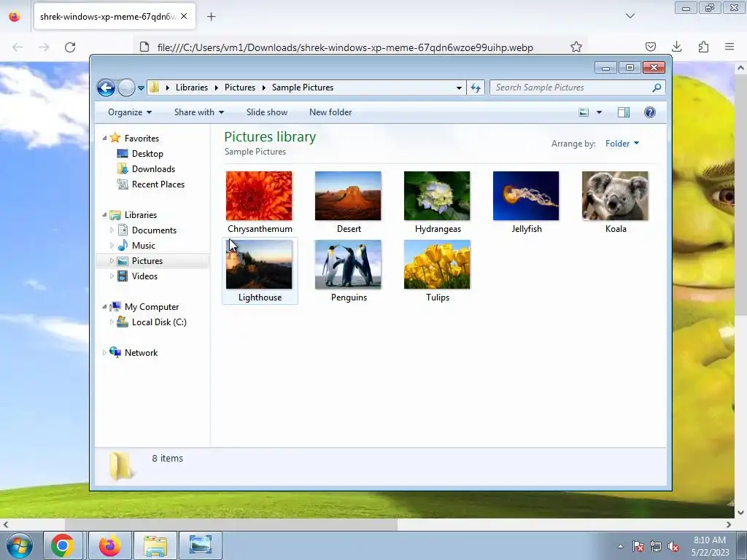Select the Desert picture thumbnail
The width and height of the screenshot is (747, 560).
348,195
